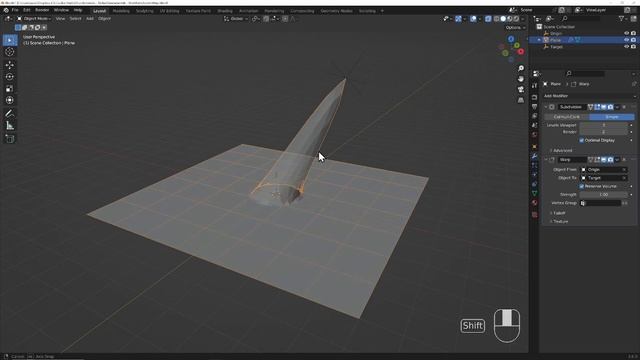Open the Physics properties tab
This screenshot has width=640, height=360.
pos(535,175)
